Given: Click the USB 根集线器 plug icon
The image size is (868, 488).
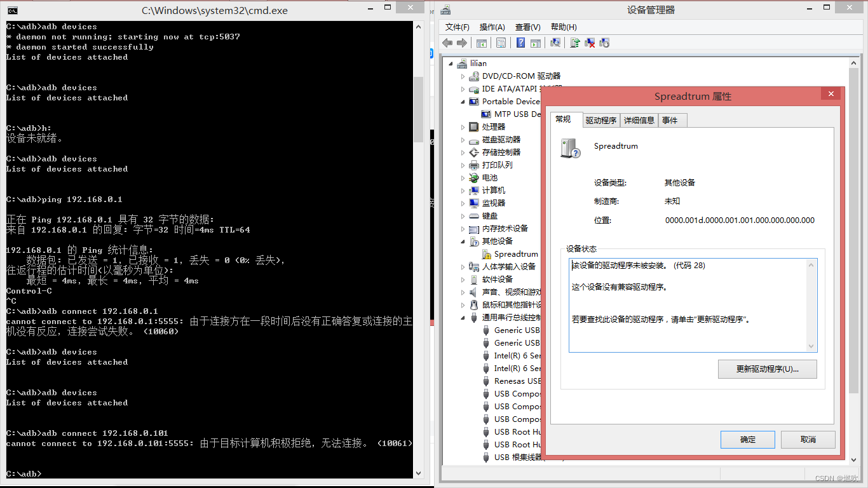Looking at the screenshot, I should tap(486, 457).
